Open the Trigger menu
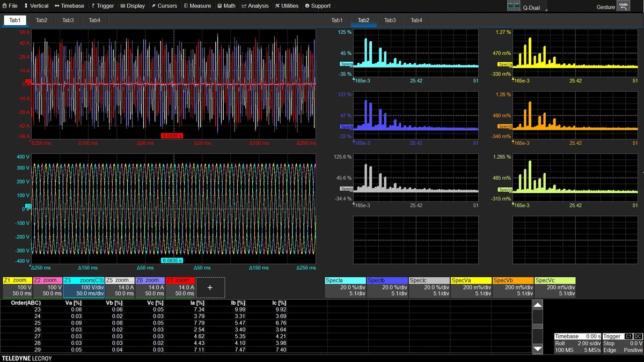This screenshot has width=644, height=362. (x=103, y=6)
